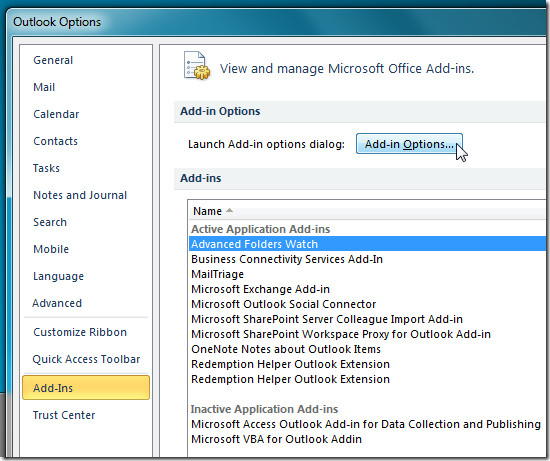Open Quick Access Toolbar settings
This screenshot has width=550, height=461.
86,359
